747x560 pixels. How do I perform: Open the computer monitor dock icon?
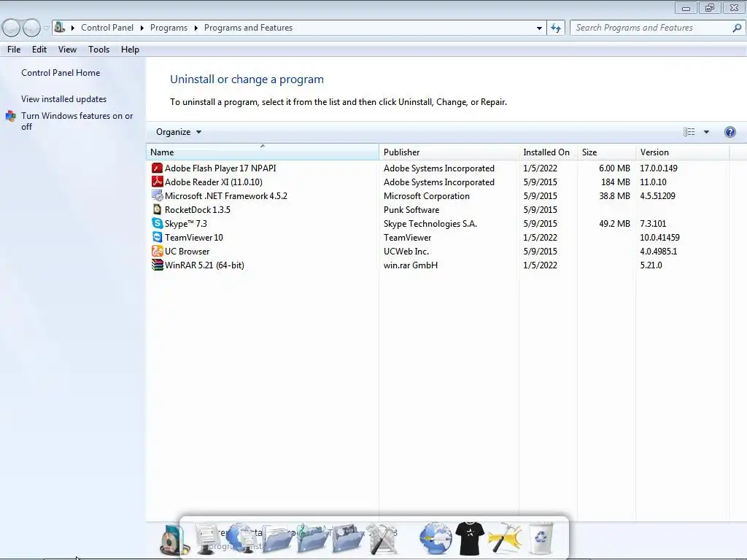coord(208,538)
